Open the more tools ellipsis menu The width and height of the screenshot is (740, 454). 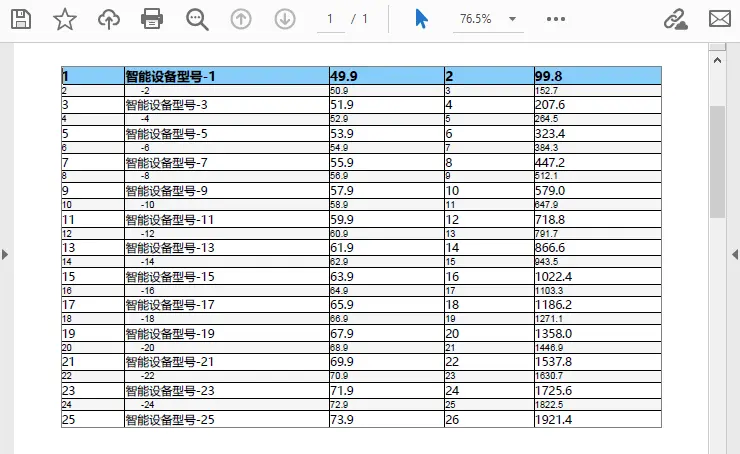coord(556,19)
